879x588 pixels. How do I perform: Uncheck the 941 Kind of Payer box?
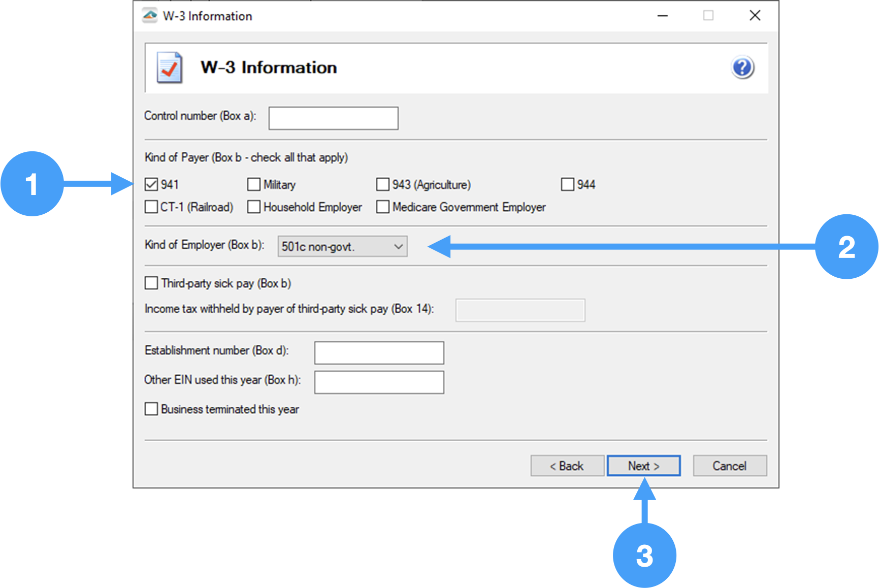point(151,184)
